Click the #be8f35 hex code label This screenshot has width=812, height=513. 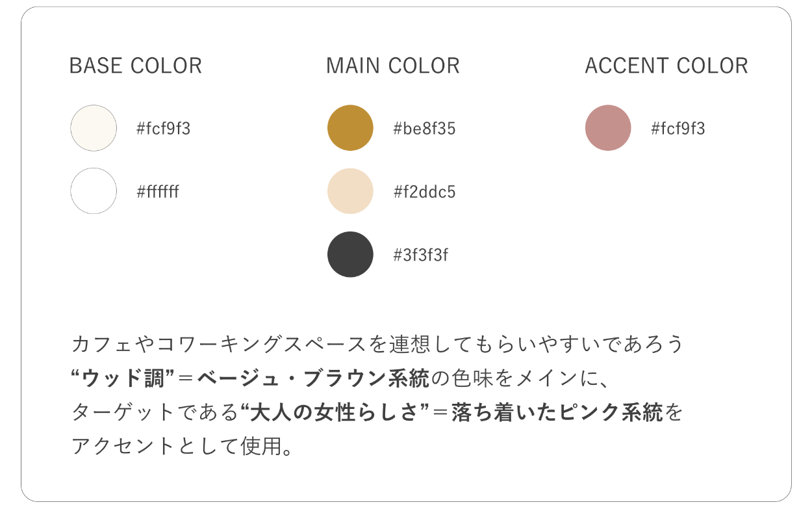click(x=424, y=129)
